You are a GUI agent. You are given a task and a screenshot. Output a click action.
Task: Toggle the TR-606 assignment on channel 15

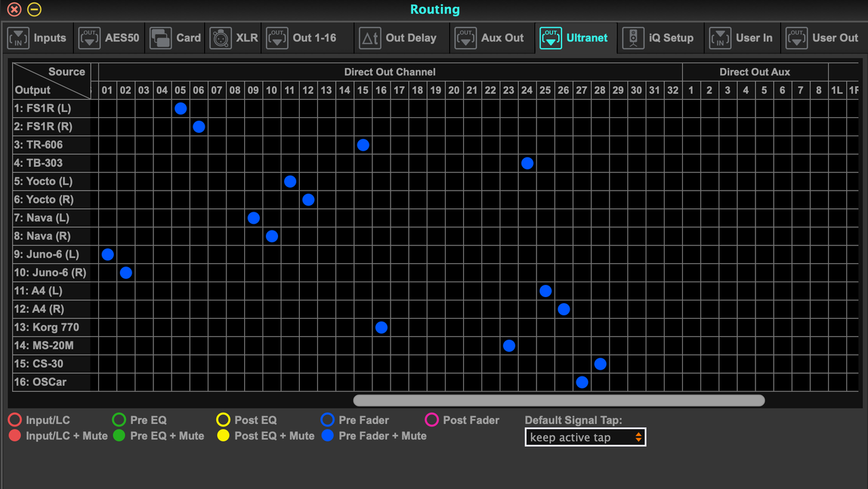point(363,144)
